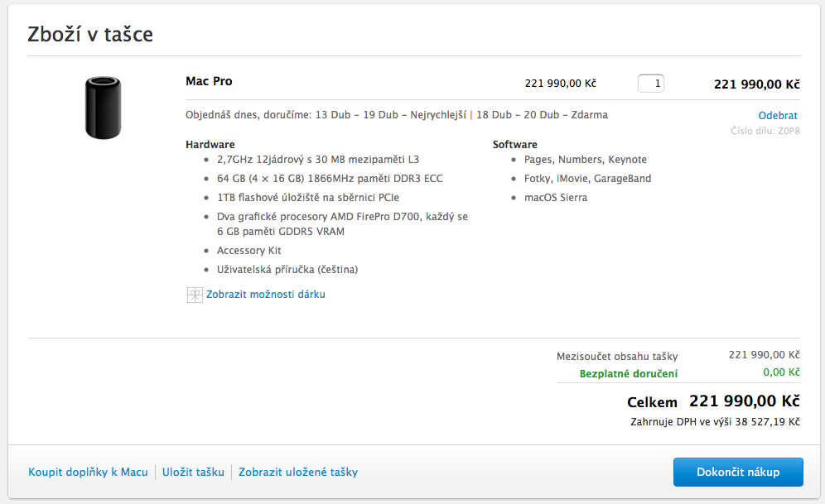The image size is (825, 504).
Task: Click the Accessory Kit hardware entry
Action: click(x=248, y=251)
